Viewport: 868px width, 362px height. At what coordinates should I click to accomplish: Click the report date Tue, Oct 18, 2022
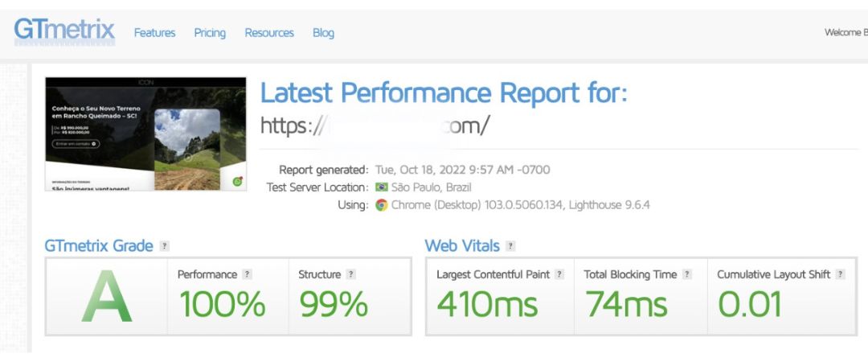tap(463, 170)
